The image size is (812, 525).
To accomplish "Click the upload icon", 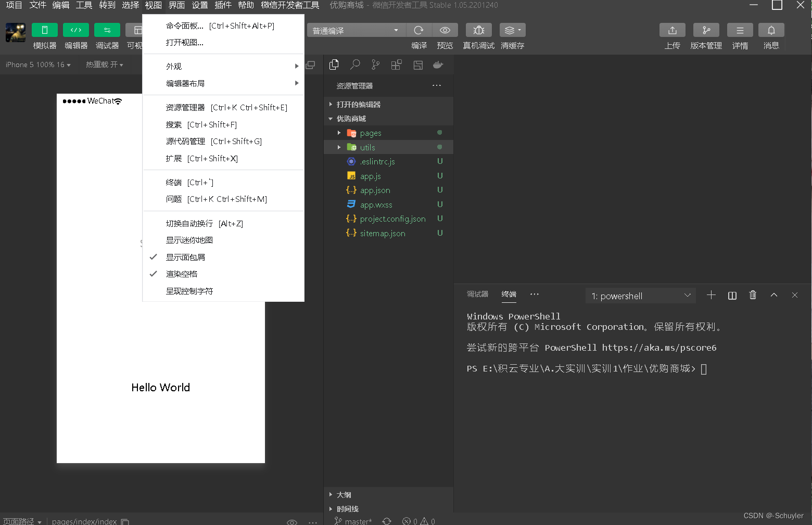I will pyautogui.click(x=673, y=30).
